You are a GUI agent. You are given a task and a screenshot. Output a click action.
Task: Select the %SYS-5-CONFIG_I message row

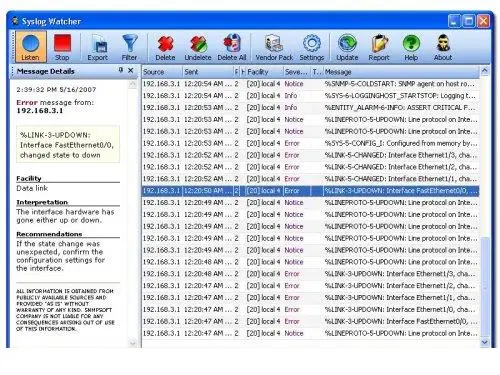click(x=310, y=143)
